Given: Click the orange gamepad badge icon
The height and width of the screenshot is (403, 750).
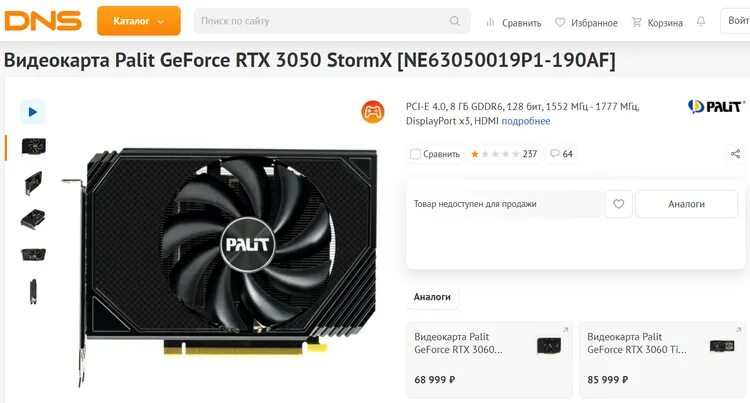Looking at the screenshot, I should tap(373, 112).
